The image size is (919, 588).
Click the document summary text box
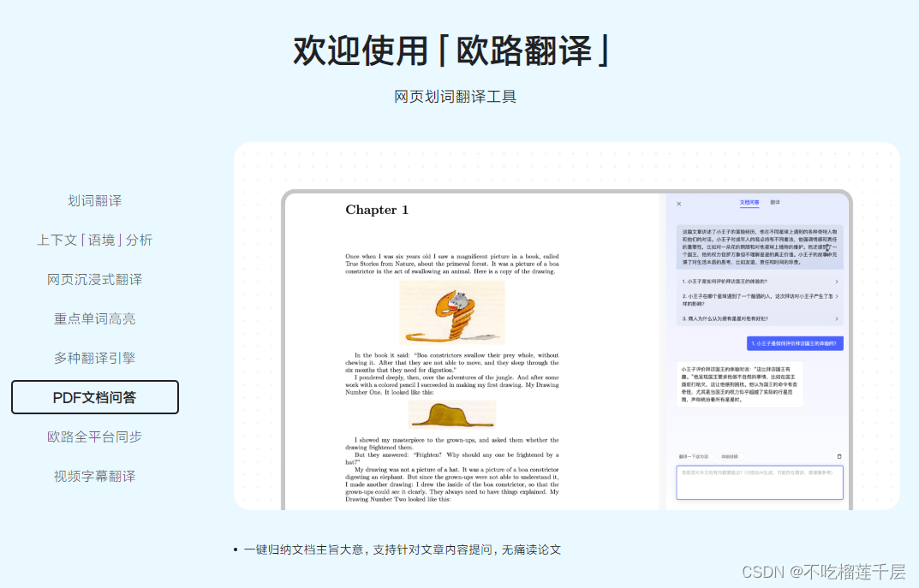pyautogui.click(x=760, y=246)
